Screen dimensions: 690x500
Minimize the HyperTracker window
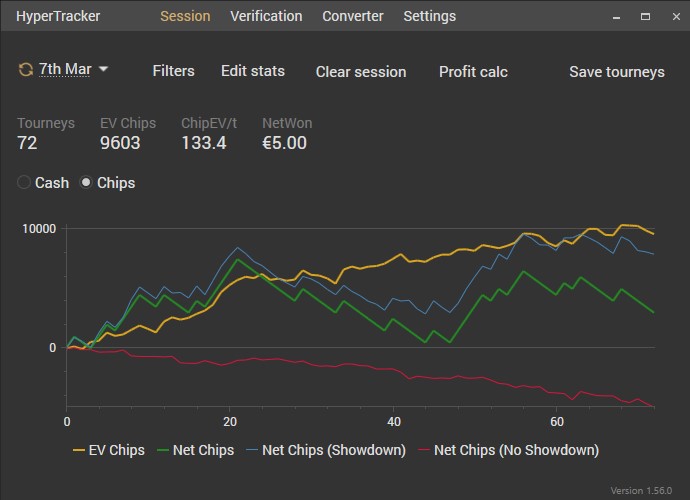point(617,16)
